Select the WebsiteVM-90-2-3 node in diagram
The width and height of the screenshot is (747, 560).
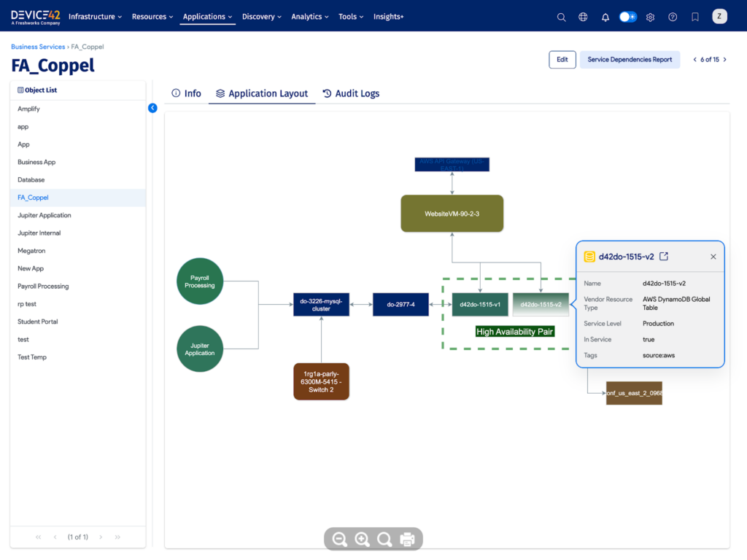coord(452,214)
